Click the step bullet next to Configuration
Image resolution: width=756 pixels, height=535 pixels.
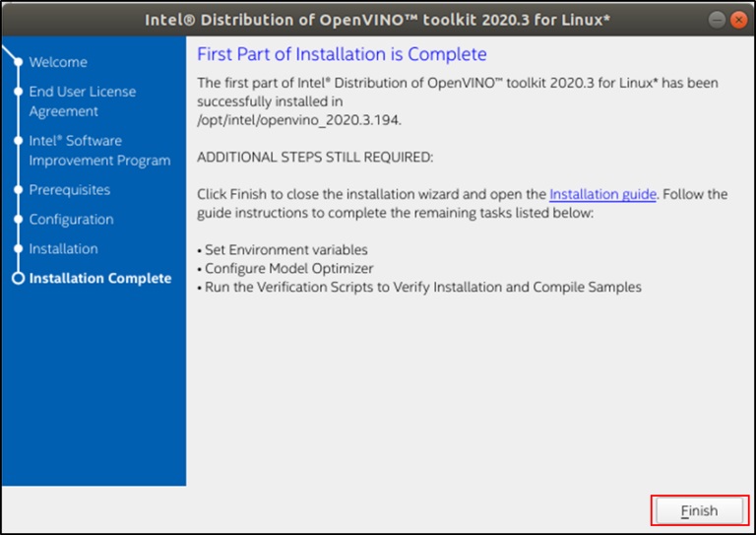(19, 220)
